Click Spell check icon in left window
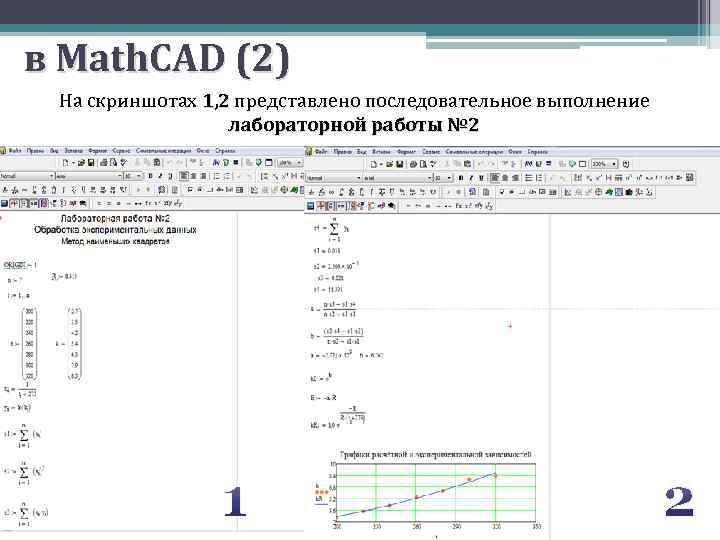 click(x=124, y=163)
